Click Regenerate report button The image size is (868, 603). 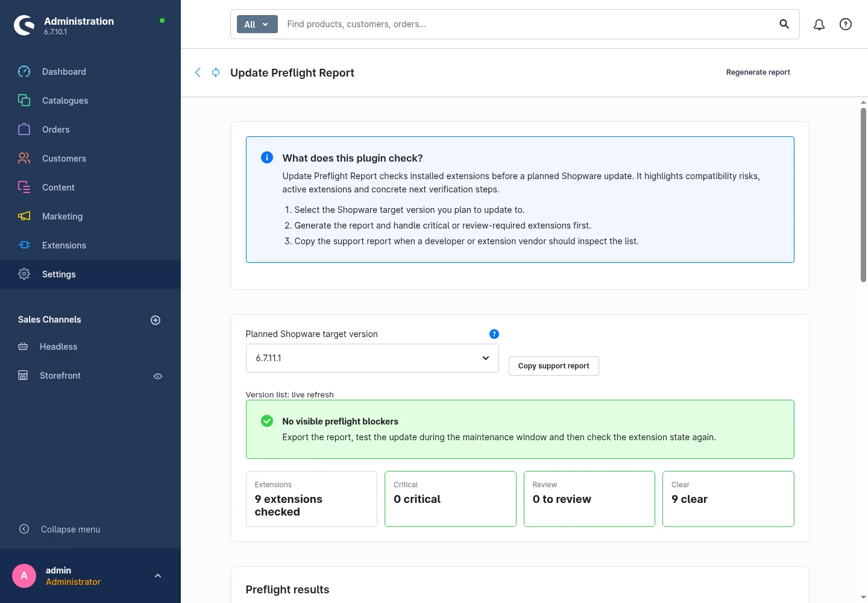[x=758, y=72]
